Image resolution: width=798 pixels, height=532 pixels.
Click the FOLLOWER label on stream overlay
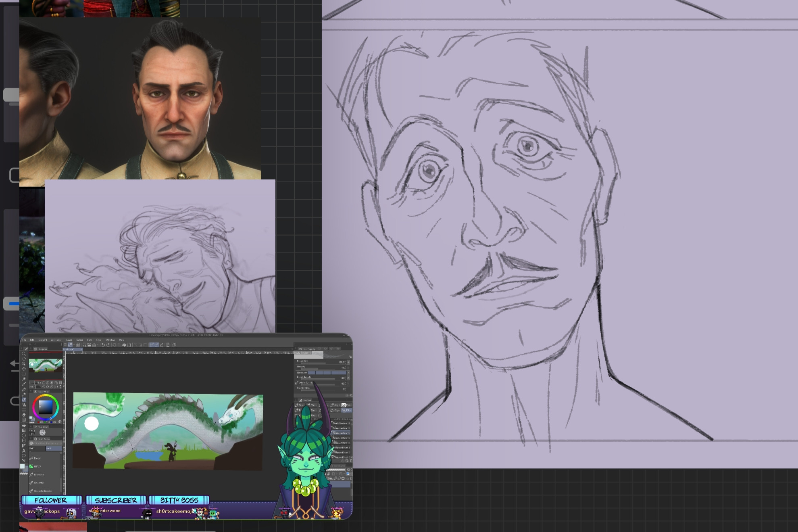pos(51,500)
